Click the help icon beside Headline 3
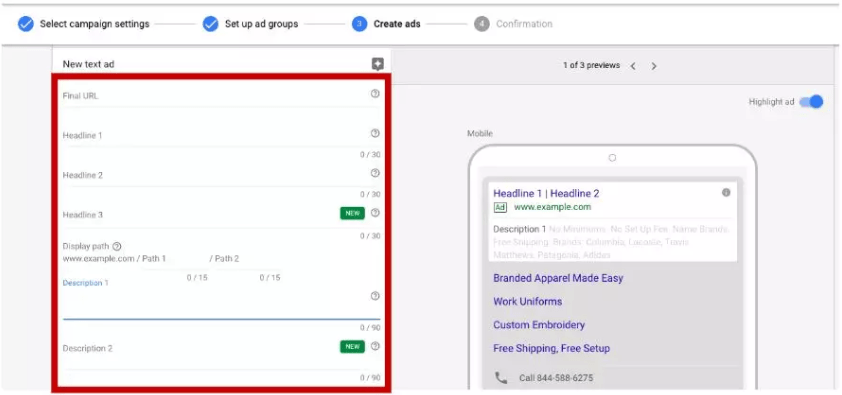 point(375,213)
